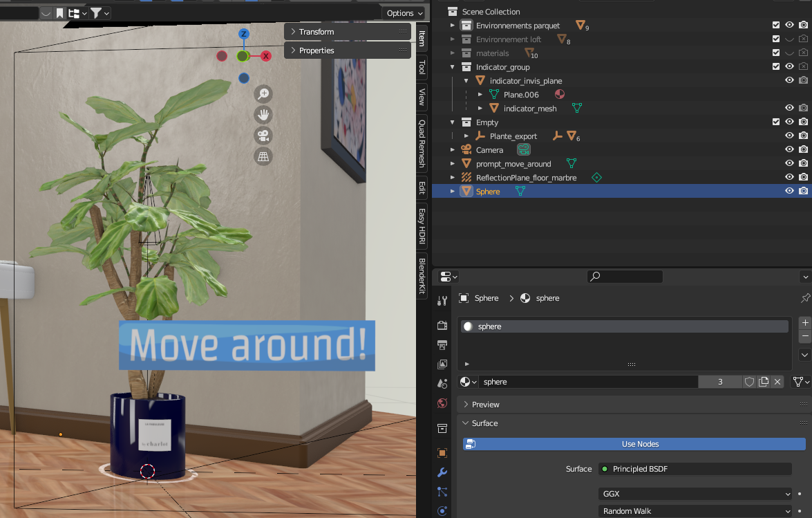Browse materials with the sphere icon dropdown
This screenshot has height=518, width=812.
pyautogui.click(x=468, y=382)
